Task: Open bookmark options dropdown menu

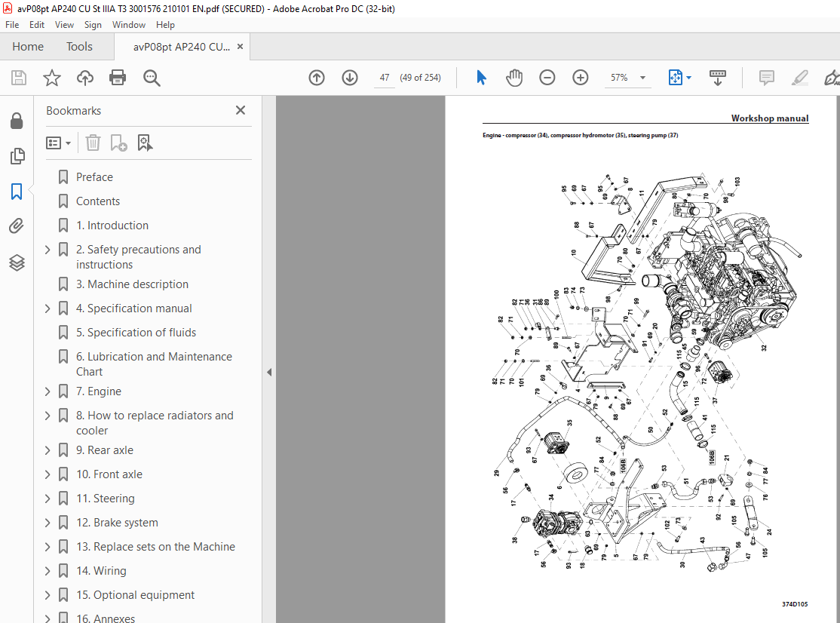Action: click(x=58, y=143)
